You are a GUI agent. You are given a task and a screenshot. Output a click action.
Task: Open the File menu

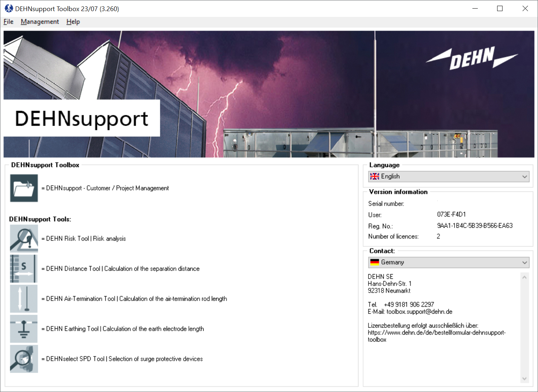(x=8, y=21)
